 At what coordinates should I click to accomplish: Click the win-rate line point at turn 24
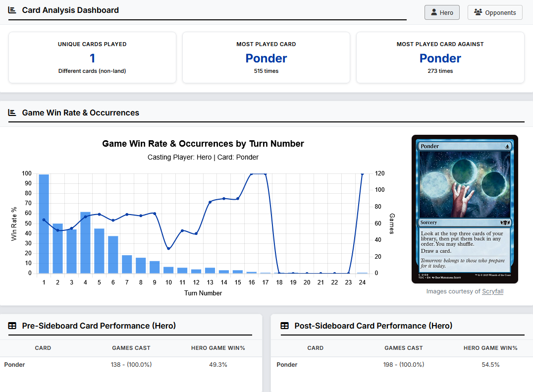point(363,174)
